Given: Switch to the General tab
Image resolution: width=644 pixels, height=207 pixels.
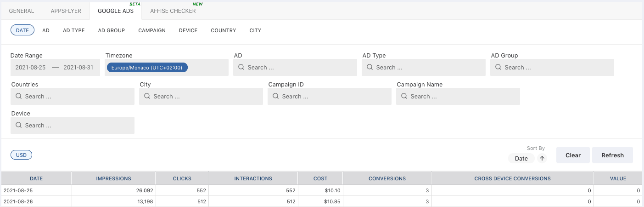Looking at the screenshot, I should coord(22,11).
